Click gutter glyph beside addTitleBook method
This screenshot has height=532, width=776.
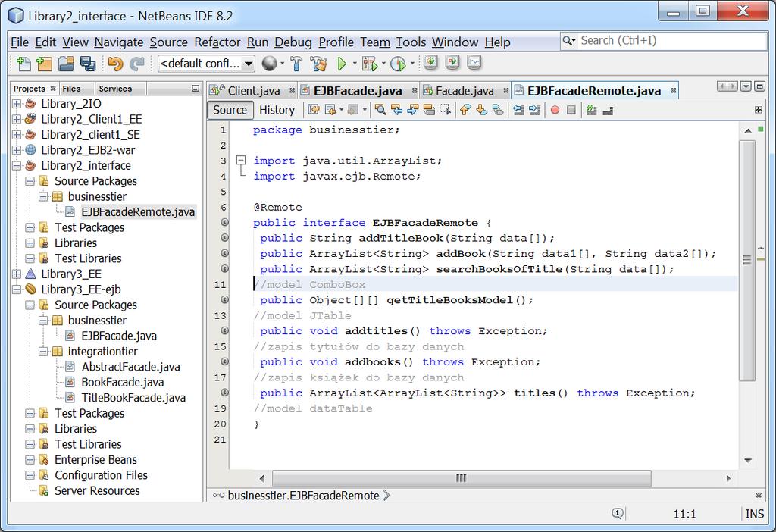point(224,237)
